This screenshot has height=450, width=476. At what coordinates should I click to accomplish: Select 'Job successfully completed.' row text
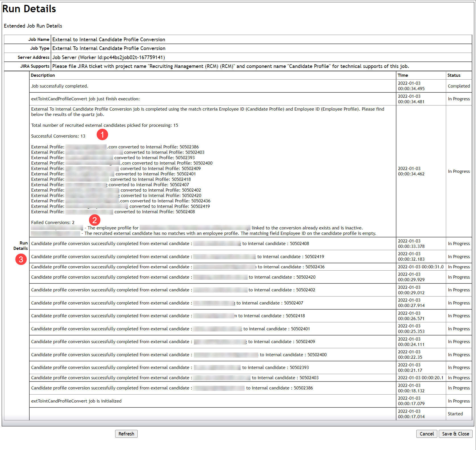[60, 86]
